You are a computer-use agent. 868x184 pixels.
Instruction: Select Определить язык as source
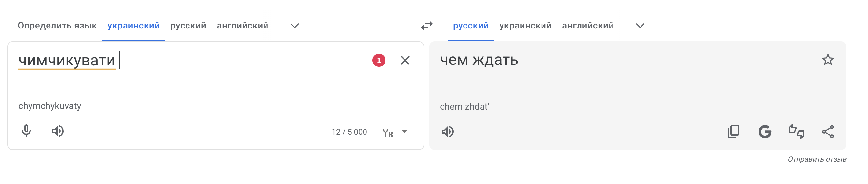click(x=57, y=26)
